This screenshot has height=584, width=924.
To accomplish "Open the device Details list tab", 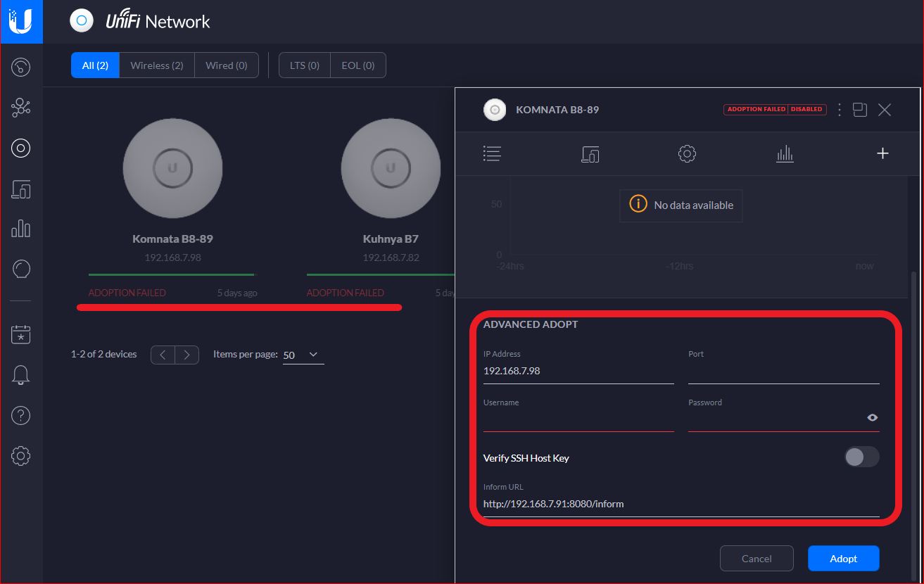I will click(x=492, y=153).
